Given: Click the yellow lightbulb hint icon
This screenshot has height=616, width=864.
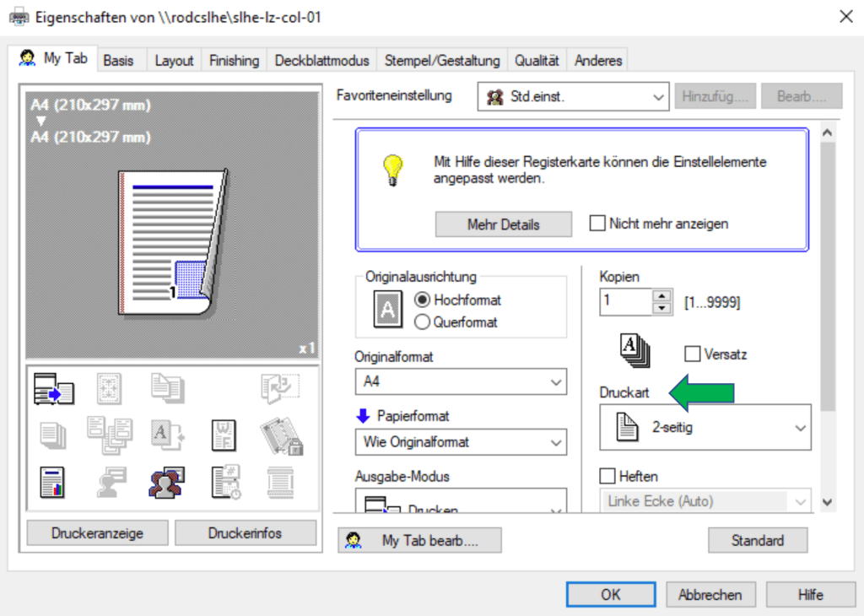Looking at the screenshot, I should point(393,170).
